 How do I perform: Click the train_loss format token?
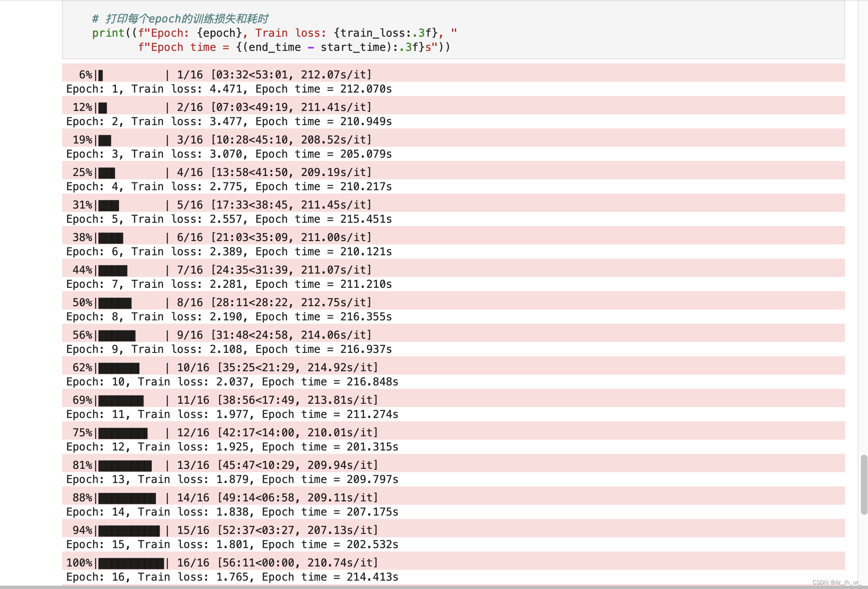pos(377,33)
